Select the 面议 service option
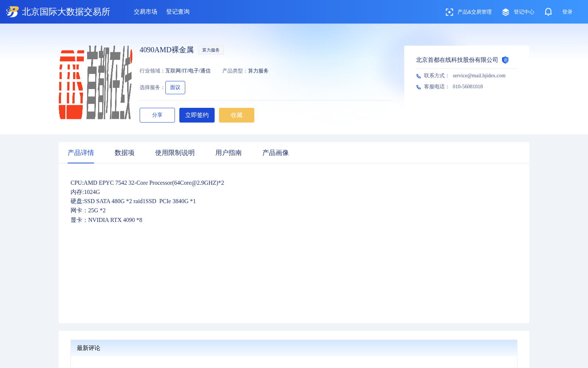Viewport: 588px width, 368px height. pos(175,88)
